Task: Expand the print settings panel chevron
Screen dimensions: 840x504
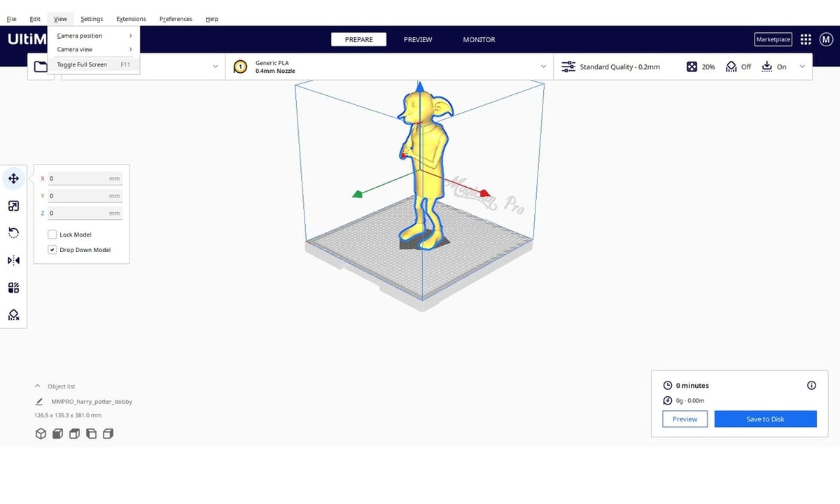Action: pyautogui.click(x=802, y=66)
